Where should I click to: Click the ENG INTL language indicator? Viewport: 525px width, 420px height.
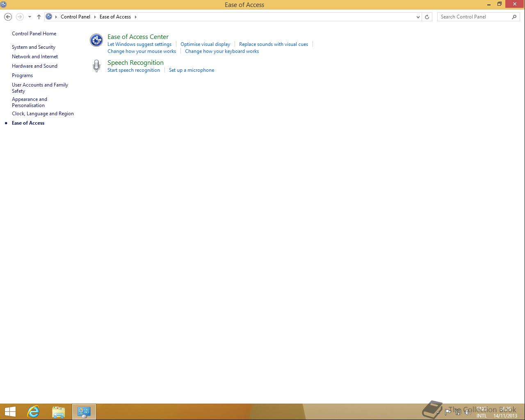click(482, 412)
